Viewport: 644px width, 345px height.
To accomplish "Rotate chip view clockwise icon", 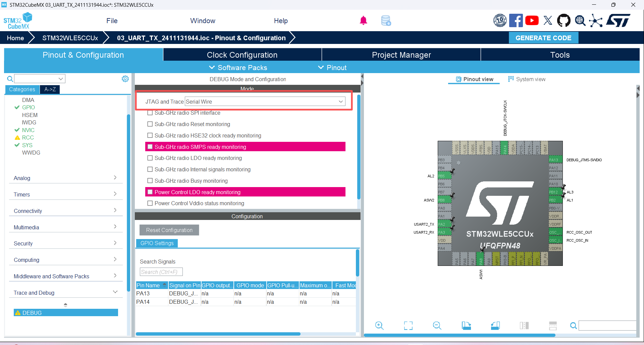I will pyautogui.click(x=466, y=326).
